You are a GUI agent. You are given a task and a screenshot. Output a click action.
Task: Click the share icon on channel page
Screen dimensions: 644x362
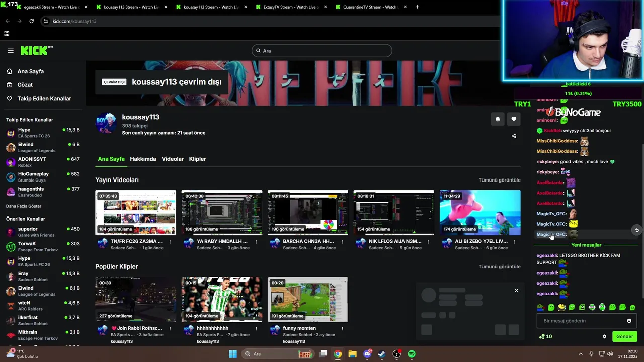[x=514, y=136]
